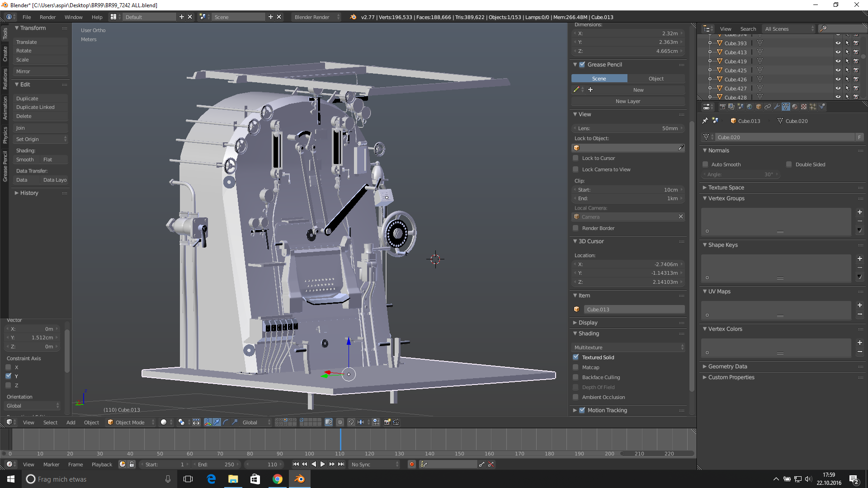Screen dimensions: 868x488
Task: Enable the Lock to Cursor checkbox
Action: (x=576, y=158)
